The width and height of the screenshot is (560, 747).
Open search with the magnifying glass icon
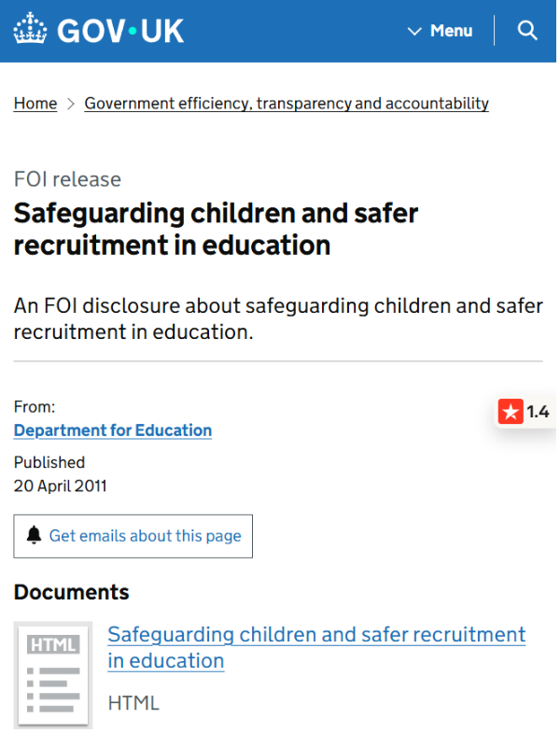coord(527,31)
